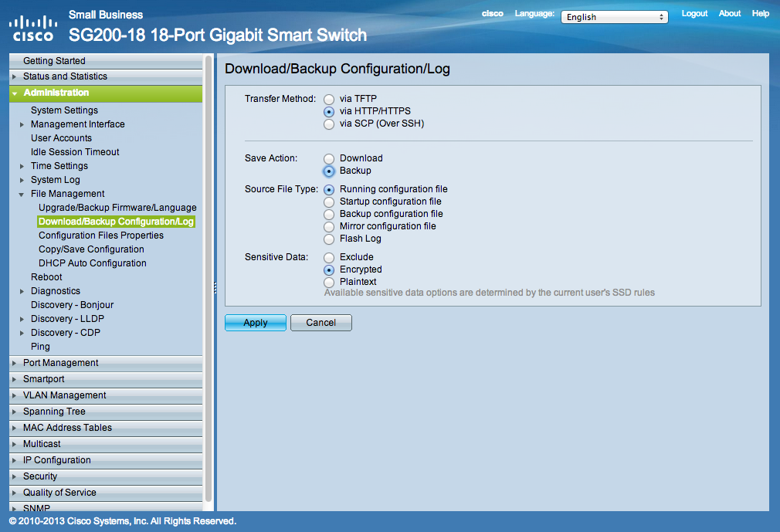Image resolution: width=780 pixels, height=532 pixels.
Task: Expand the Security section arrow
Action: (x=15, y=477)
